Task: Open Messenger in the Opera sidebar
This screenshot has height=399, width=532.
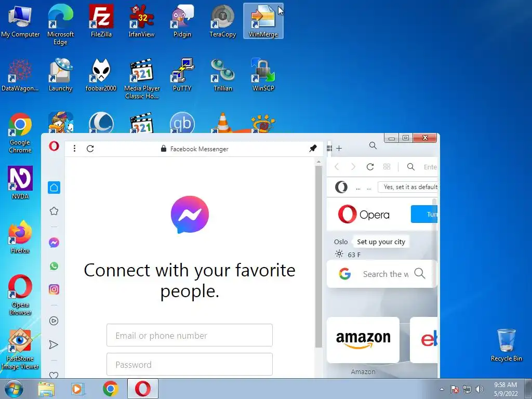Action: coord(54,243)
